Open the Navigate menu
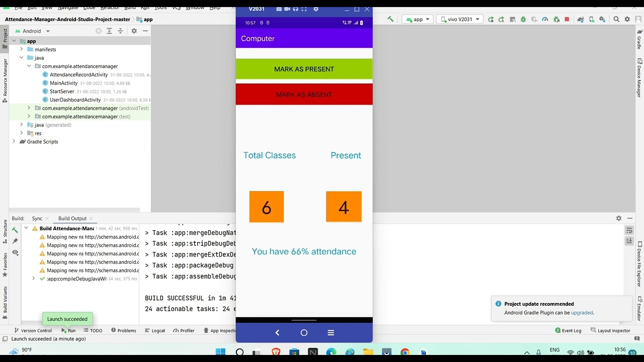The image size is (644, 362). click(x=67, y=8)
